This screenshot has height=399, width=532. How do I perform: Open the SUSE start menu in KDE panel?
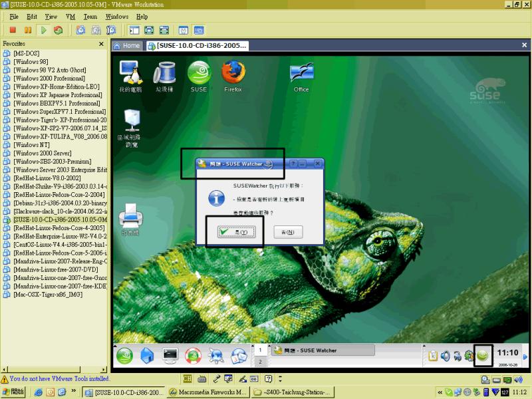click(x=124, y=356)
